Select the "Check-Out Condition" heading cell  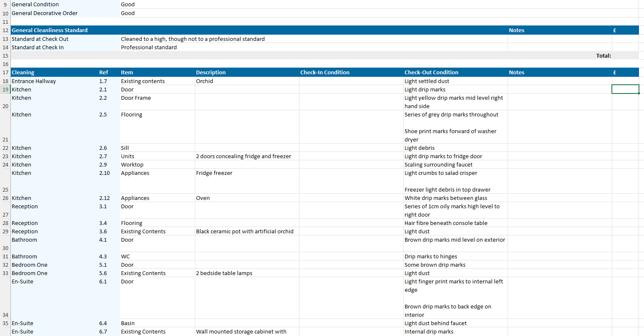pos(431,72)
